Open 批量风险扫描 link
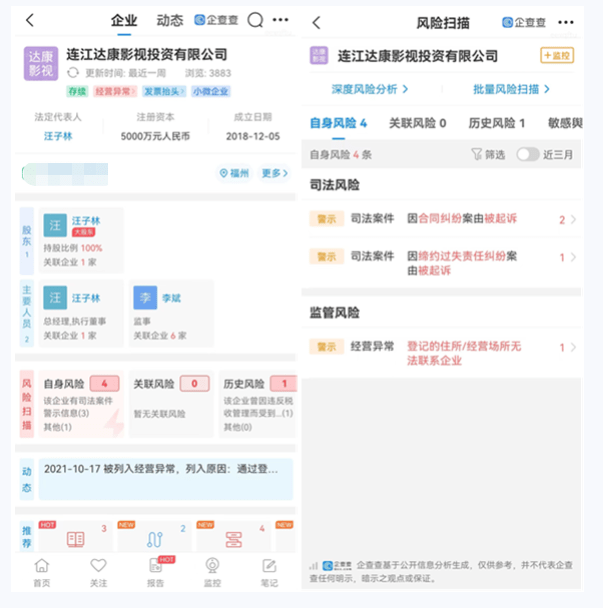Screen dimensions: 603x608 (x=511, y=89)
